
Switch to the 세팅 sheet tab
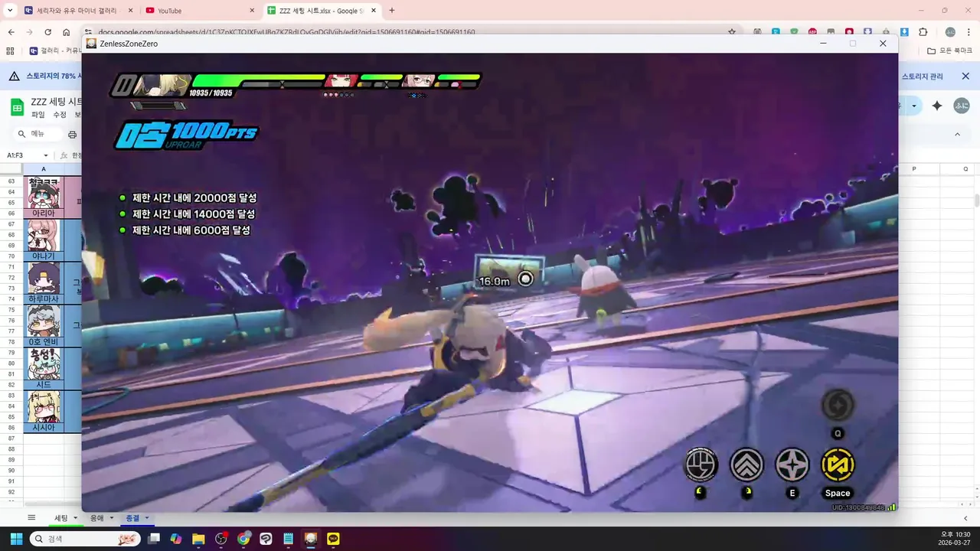(60, 518)
